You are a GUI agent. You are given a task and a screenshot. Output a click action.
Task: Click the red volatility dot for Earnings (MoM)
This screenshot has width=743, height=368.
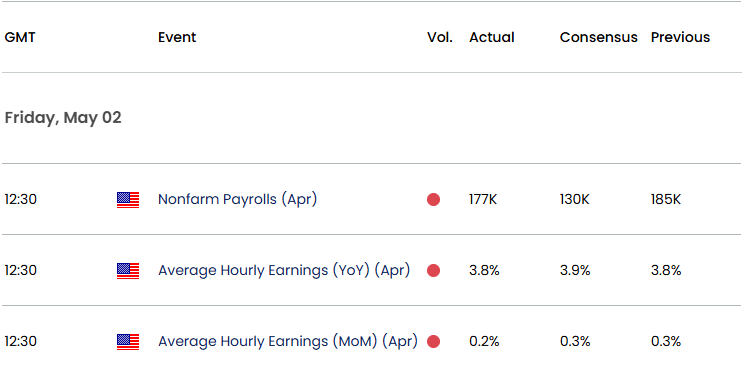433,342
